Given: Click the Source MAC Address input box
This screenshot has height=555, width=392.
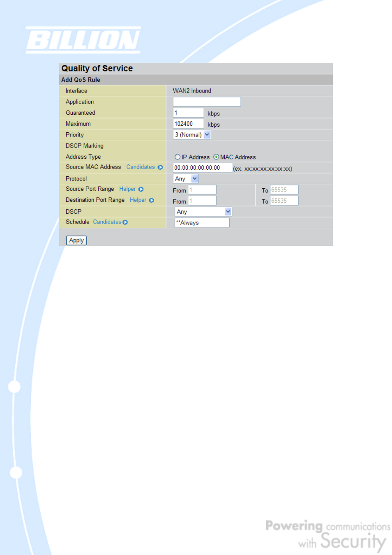Looking at the screenshot, I should click(203, 168).
